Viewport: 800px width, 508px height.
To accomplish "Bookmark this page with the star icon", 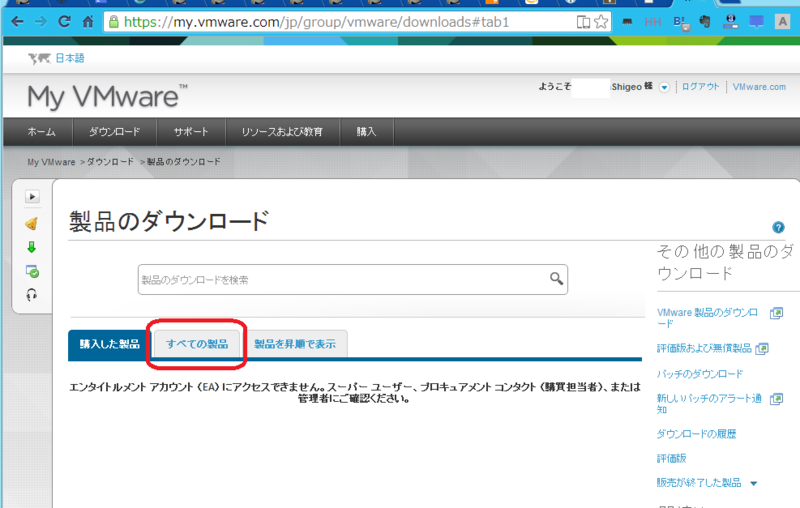I will (x=601, y=22).
